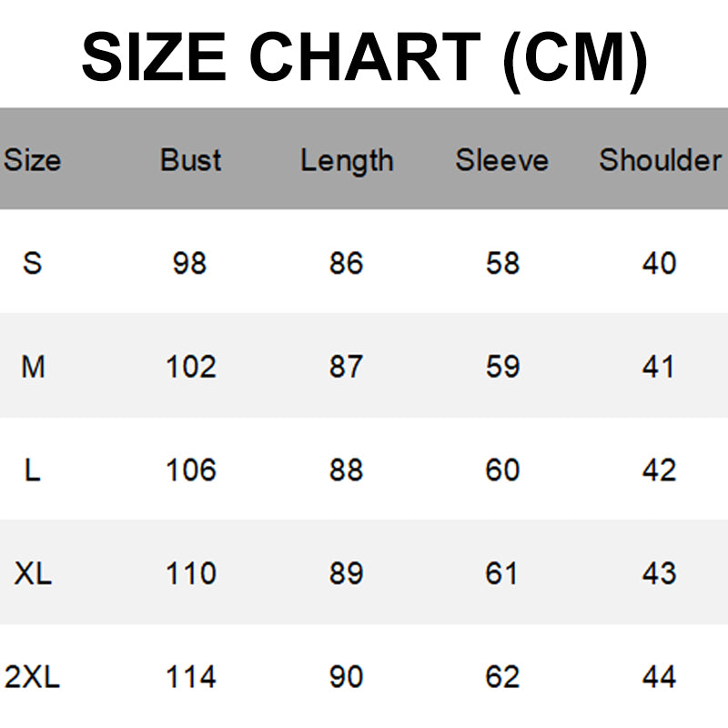Viewport: 728px width, 728px height.
Task: Select length value 88 for size L
Action: click(x=346, y=470)
